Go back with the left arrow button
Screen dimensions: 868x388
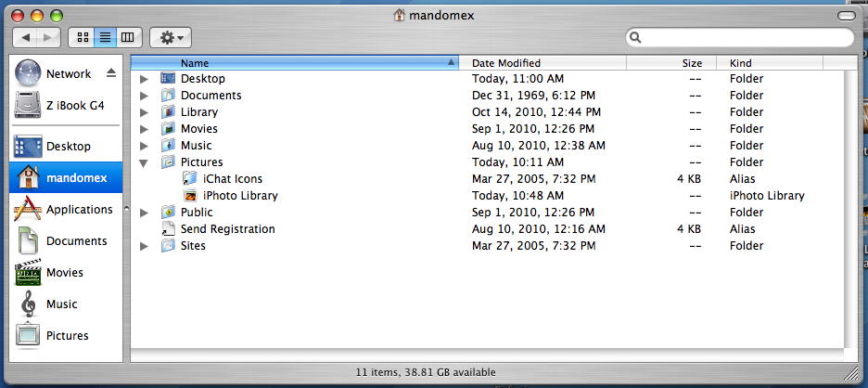25,38
